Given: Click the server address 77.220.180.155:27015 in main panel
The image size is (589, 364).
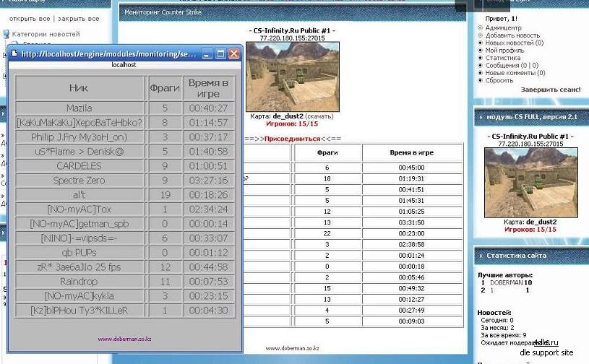Looking at the screenshot, I should click(x=292, y=38).
